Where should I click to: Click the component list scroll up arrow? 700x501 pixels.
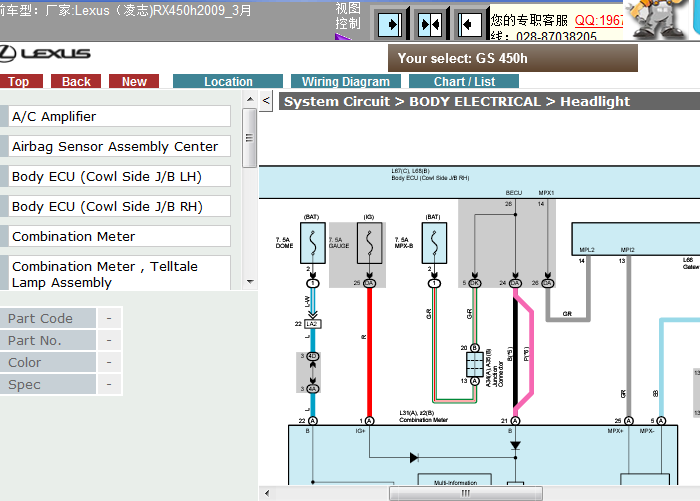[x=250, y=99]
